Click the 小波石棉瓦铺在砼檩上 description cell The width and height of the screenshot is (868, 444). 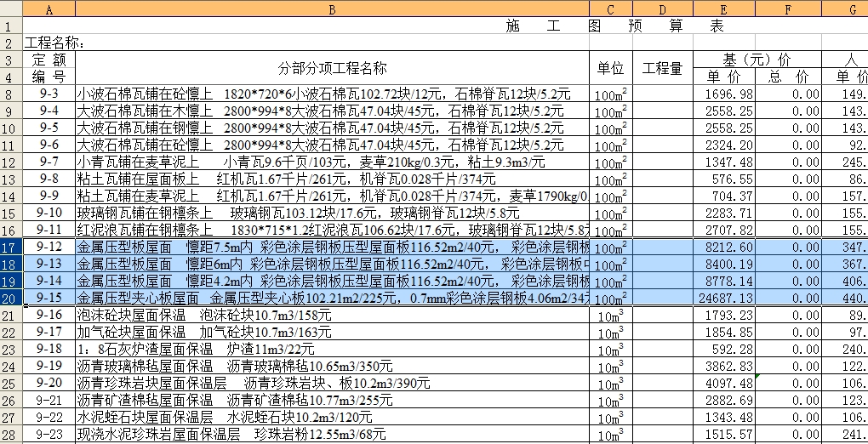[x=332, y=94]
